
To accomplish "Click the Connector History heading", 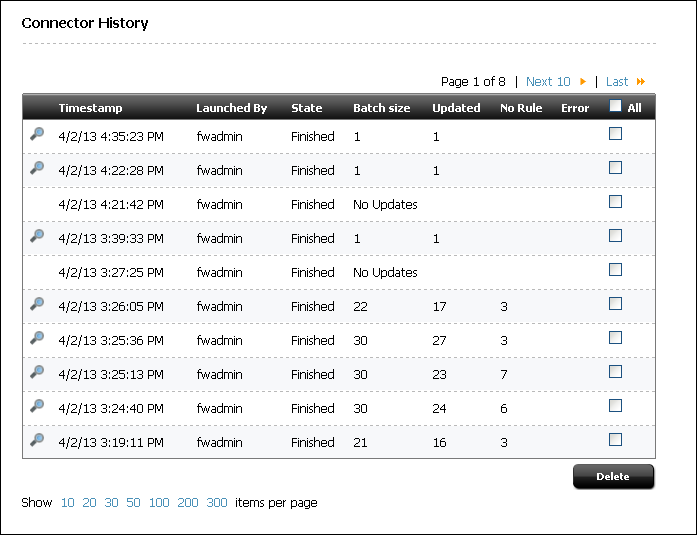I will coord(85,23).
